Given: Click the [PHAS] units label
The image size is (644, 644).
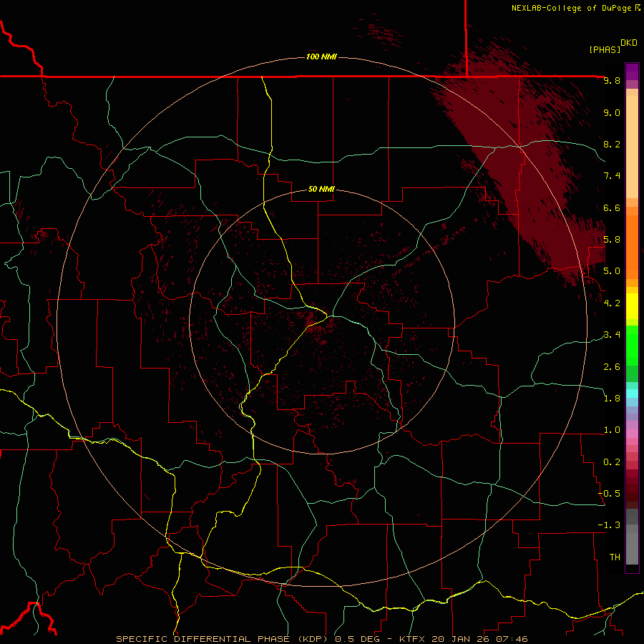Looking at the screenshot, I should [x=605, y=50].
